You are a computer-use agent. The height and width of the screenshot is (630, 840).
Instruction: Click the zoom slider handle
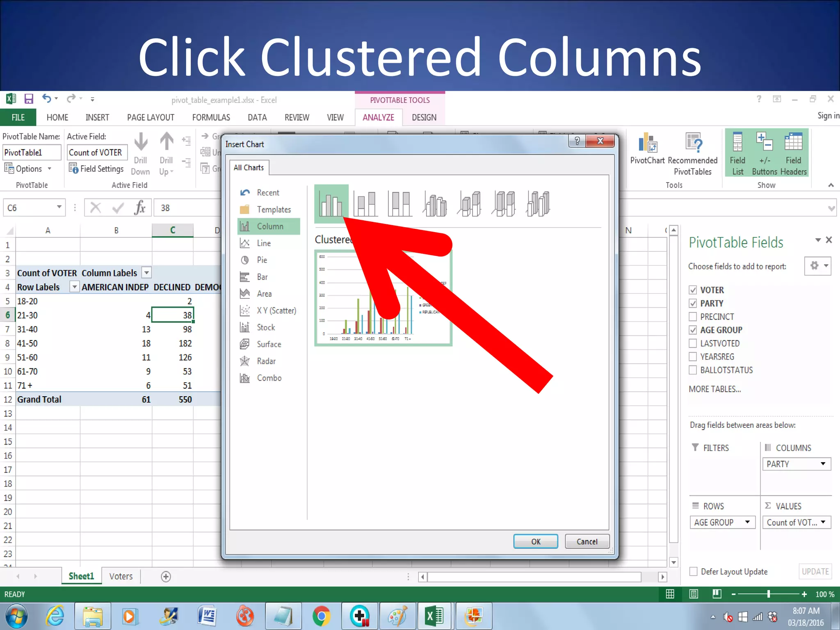(769, 594)
